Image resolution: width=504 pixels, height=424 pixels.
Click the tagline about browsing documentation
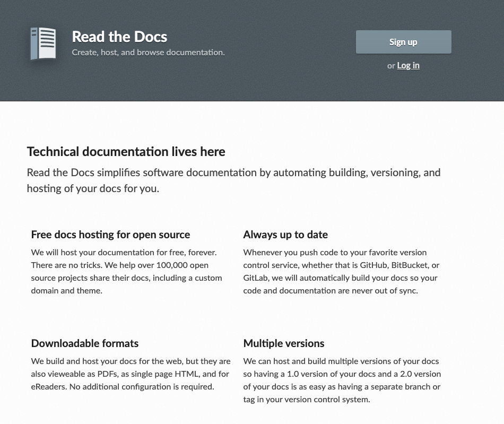(x=148, y=53)
